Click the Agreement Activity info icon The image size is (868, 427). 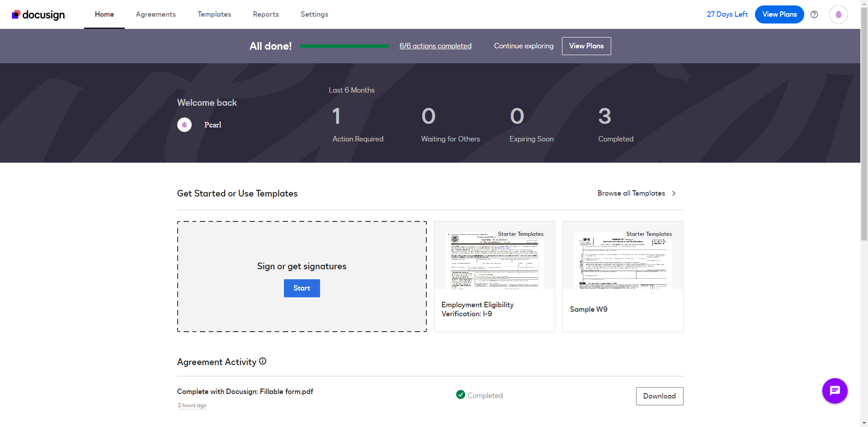point(263,361)
